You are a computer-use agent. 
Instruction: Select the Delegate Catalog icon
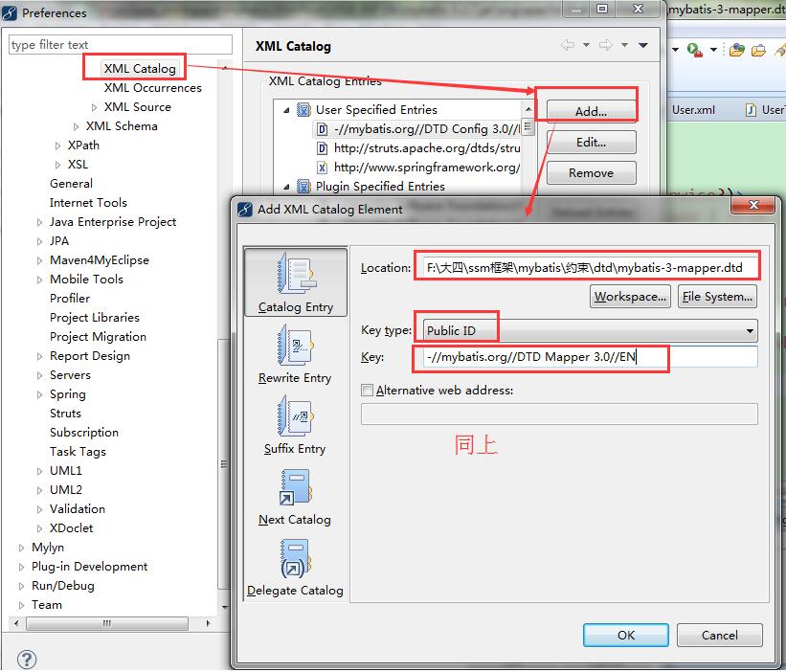295,558
